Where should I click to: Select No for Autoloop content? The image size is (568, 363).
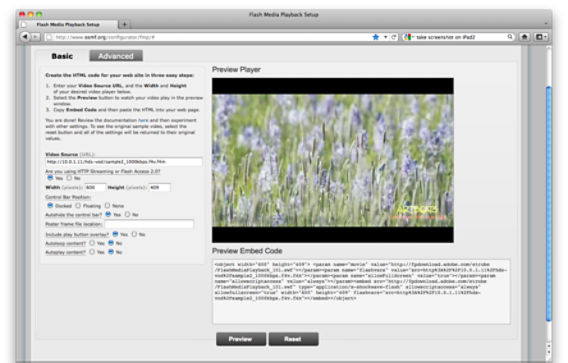point(111,243)
